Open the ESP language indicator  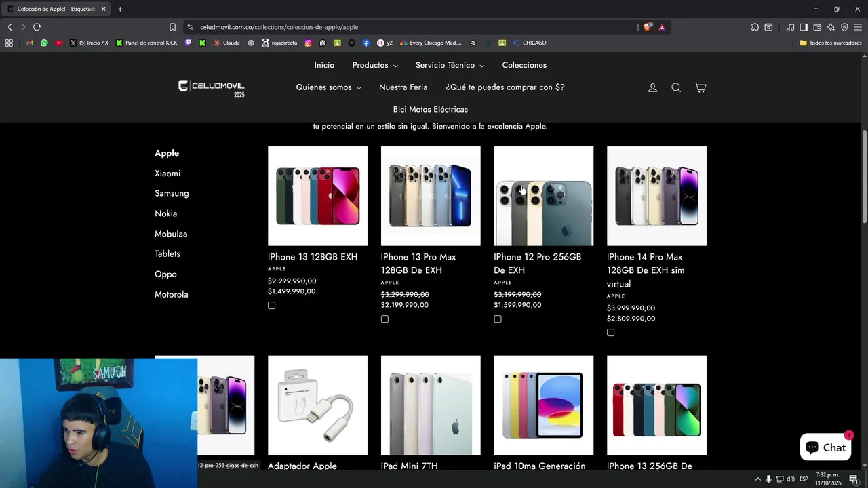click(804, 479)
